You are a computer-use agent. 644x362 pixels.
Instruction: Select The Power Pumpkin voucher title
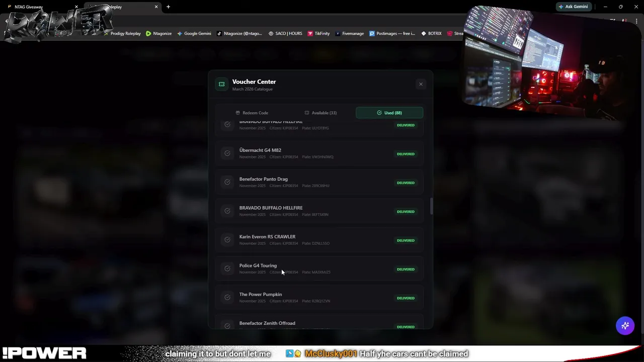tap(261, 294)
